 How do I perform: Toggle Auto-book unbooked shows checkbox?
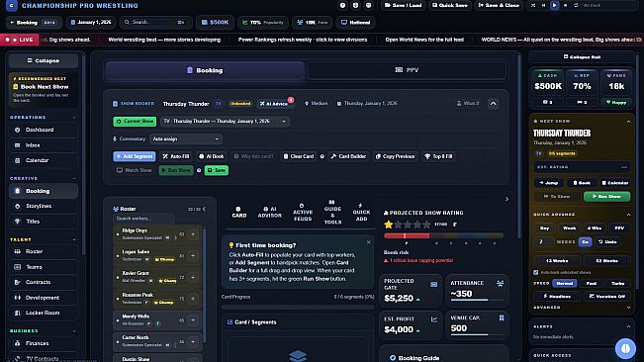coord(535,273)
